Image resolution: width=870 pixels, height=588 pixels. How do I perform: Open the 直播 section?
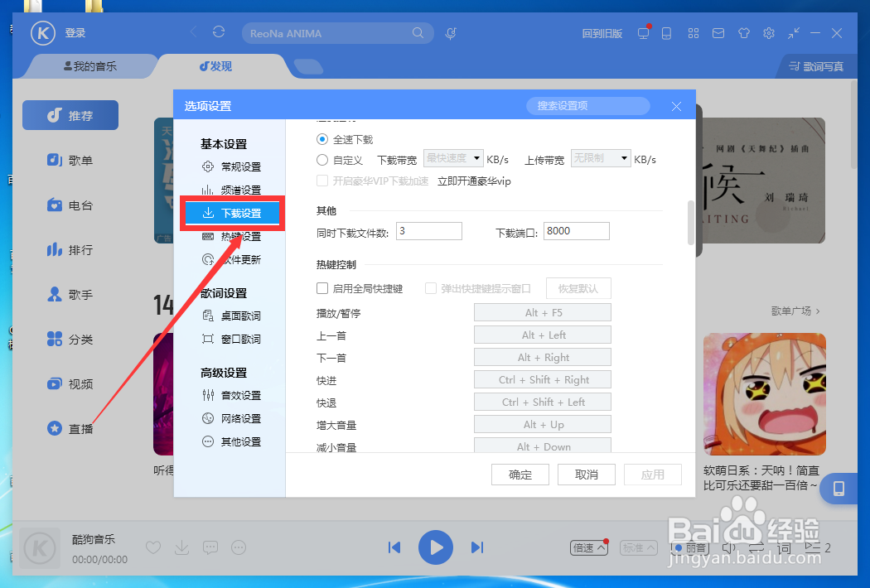pyautogui.click(x=70, y=429)
